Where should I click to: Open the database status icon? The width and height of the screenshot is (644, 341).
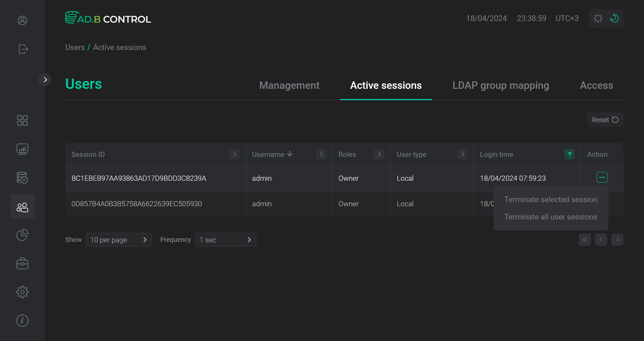[22, 177]
